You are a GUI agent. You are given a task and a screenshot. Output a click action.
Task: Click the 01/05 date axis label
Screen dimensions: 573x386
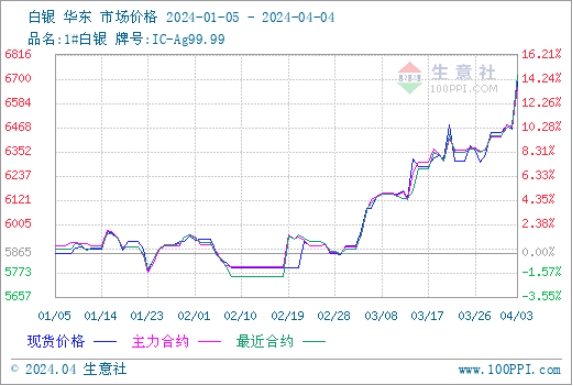click(x=54, y=316)
